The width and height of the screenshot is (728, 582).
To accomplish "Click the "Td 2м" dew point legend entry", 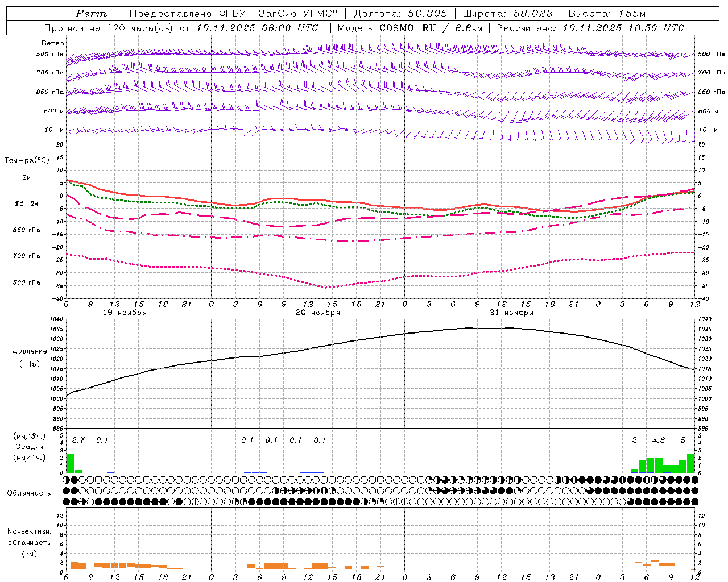I will [x=27, y=203].
